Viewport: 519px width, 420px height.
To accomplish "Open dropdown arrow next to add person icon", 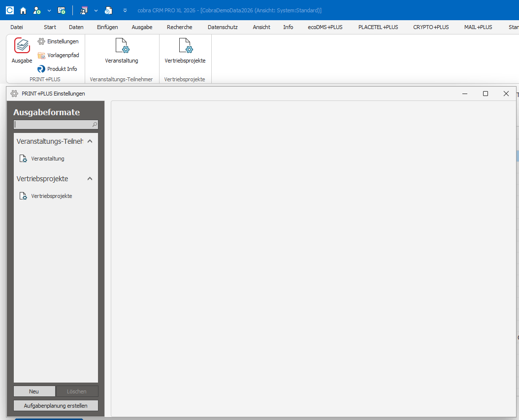I will [49, 11].
